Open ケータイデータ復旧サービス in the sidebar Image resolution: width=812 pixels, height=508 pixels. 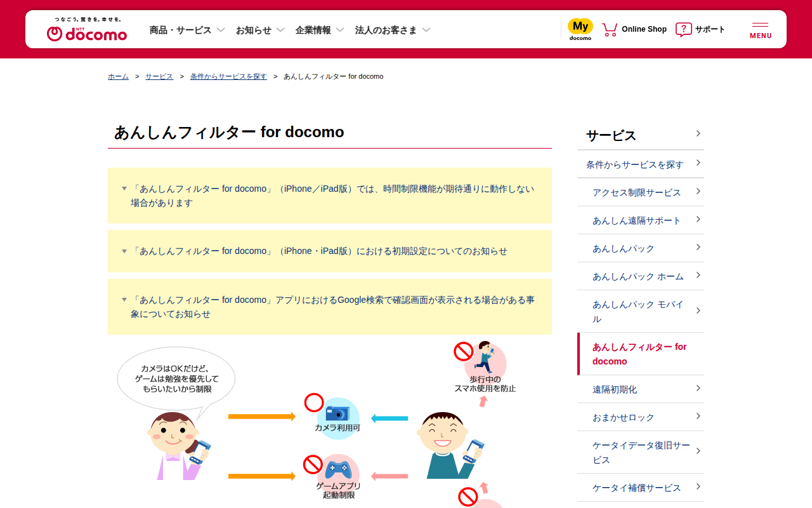pyautogui.click(x=641, y=452)
